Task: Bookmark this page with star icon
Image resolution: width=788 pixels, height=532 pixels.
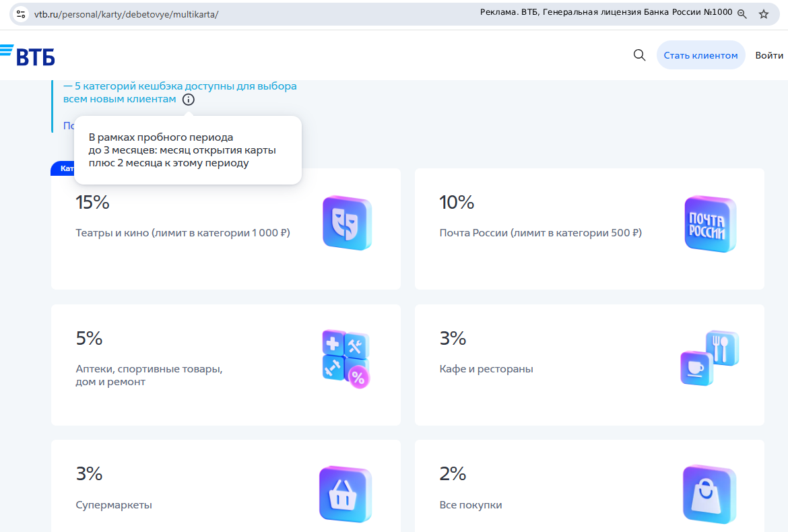Action: click(763, 14)
